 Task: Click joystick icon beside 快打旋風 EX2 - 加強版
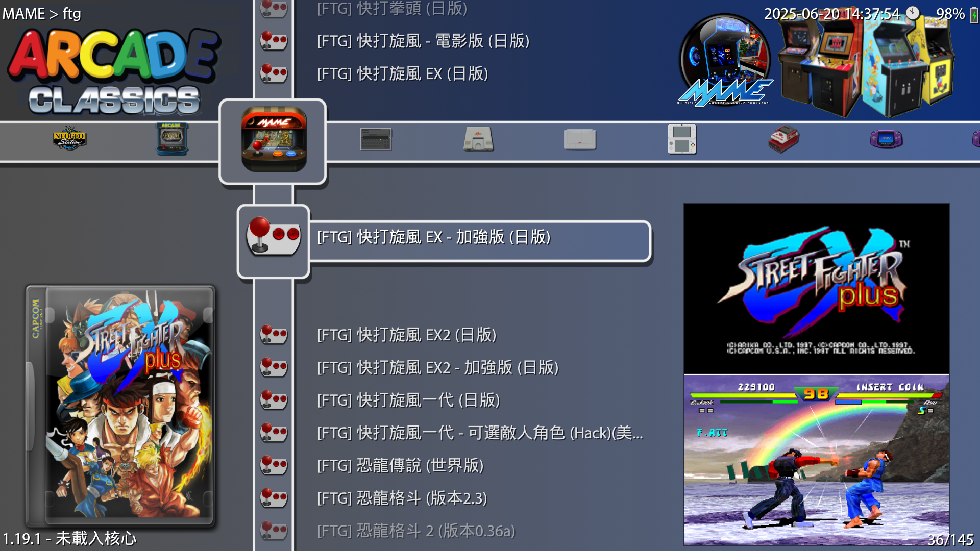[274, 367]
